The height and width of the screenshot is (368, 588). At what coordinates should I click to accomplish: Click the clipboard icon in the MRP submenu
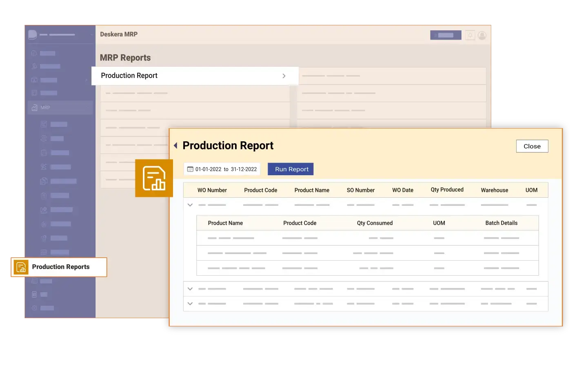pyautogui.click(x=44, y=152)
